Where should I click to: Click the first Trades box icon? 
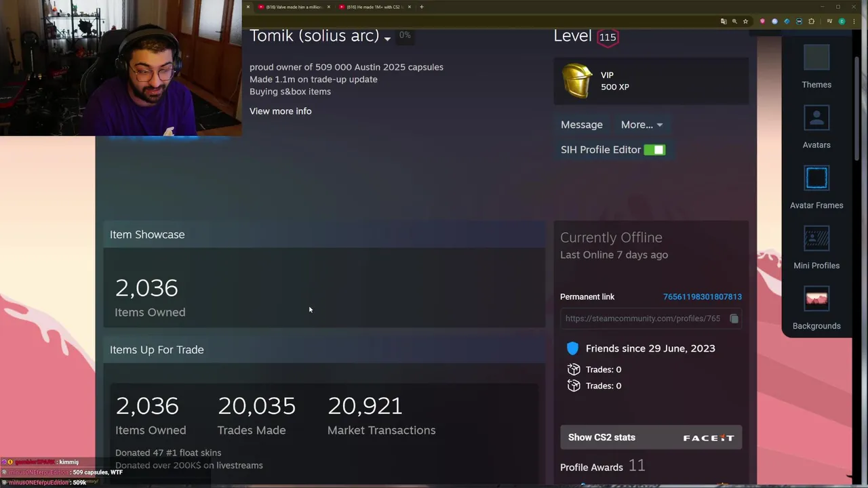(x=574, y=369)
